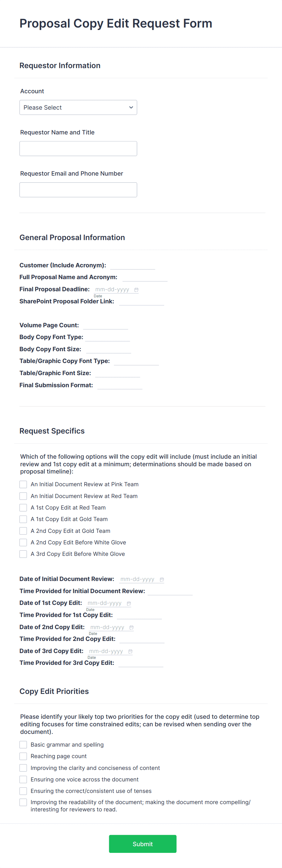Select 'Reaching page count' priority

pyautogui.click(x=23, y=756)
